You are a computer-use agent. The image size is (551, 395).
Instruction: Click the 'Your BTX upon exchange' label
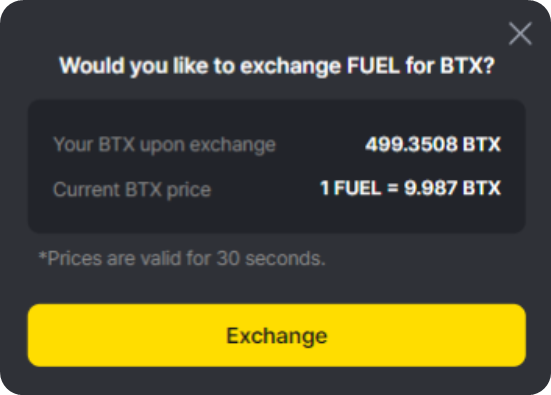tap(164, 145)
